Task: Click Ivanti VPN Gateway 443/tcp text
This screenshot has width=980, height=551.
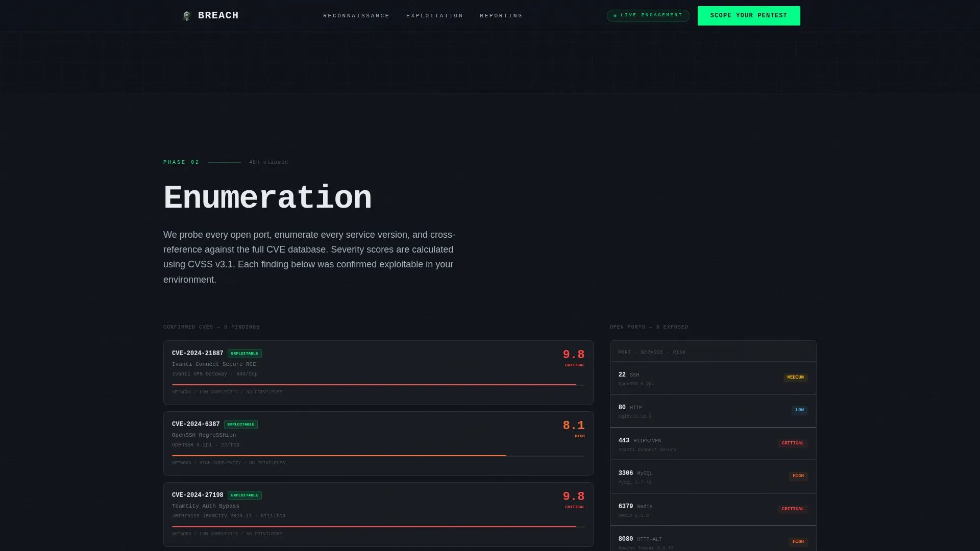Action: pyautogui.click(x=215, y=374)
